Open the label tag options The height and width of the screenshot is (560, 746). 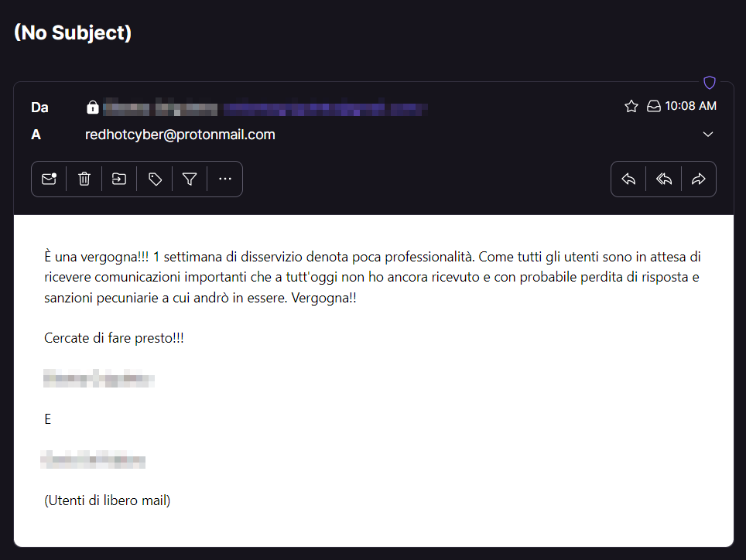[x=155, y=179]
